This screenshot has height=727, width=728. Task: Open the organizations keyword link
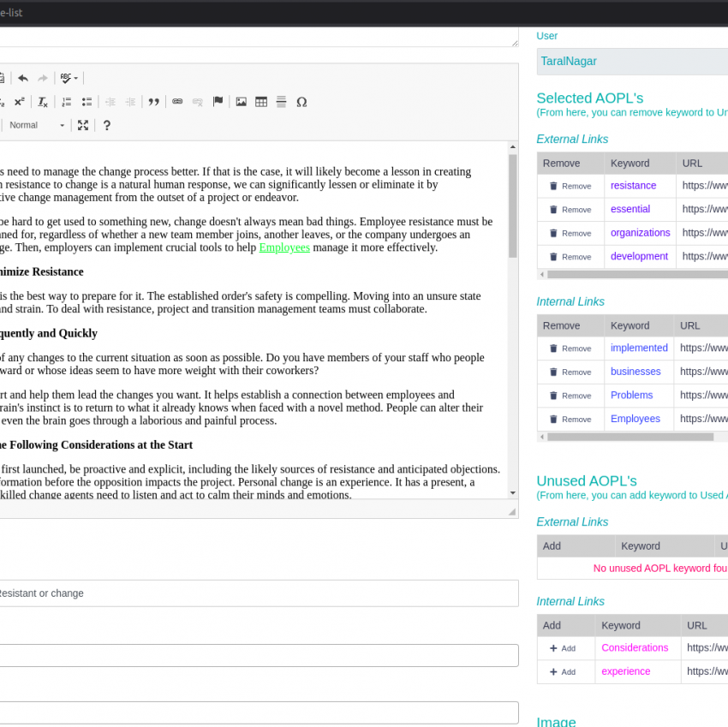click(x=641, y=233)
